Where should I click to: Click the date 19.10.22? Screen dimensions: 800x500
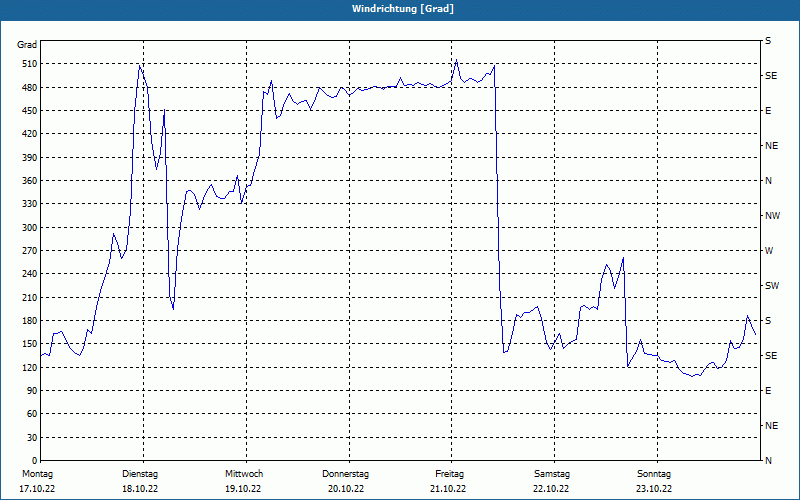pos(243,489)
